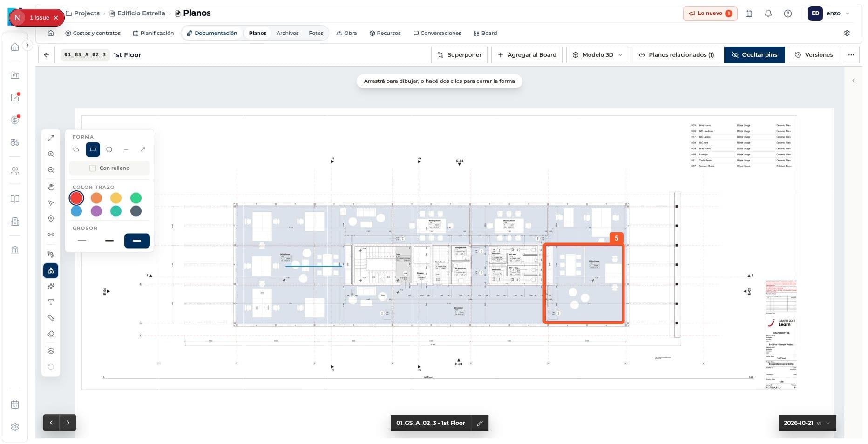Open the AI sparkle tool

click(51, 286)
